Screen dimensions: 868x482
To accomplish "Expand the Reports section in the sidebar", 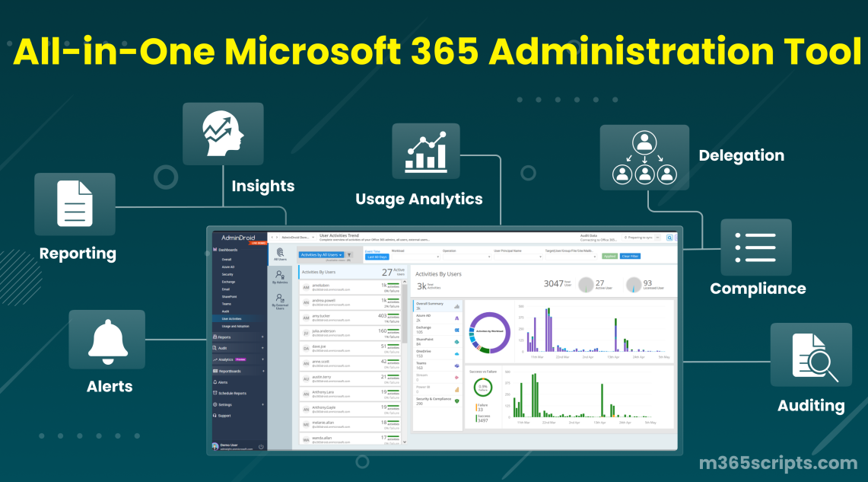I will coord(215,337).
